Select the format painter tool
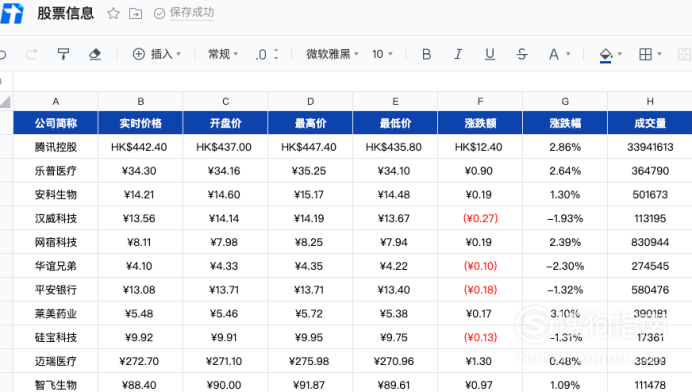The width and height of the screenshot is (692, 392). pos(63,54)
